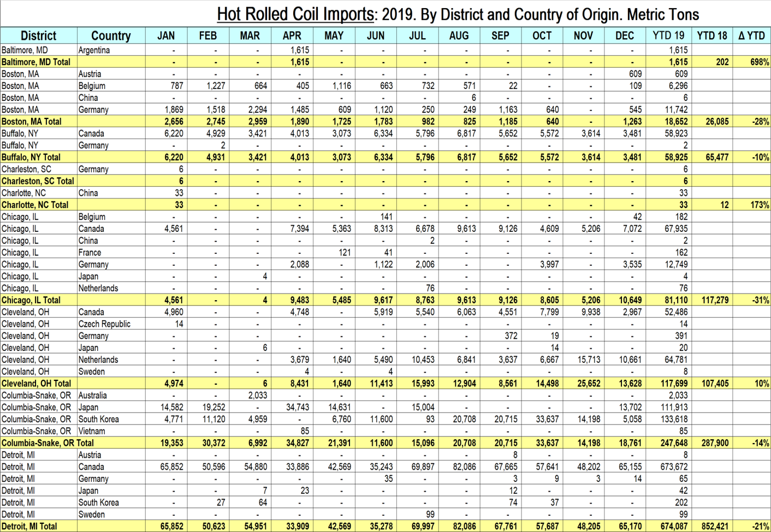Click the 117,279 value in YTD 18
Screen dimensions: 771x532
point(714,300)
